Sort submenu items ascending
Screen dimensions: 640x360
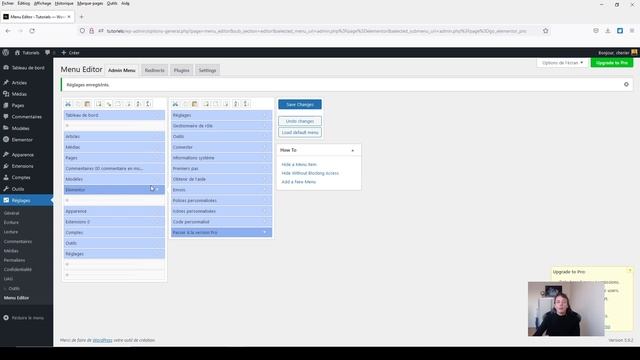236,104
